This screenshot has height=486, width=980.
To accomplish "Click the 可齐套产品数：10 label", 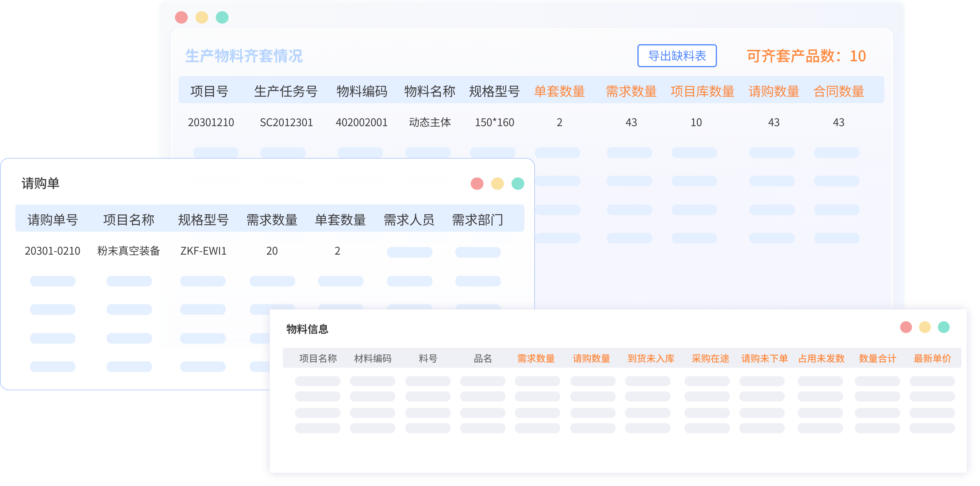I will pyautogui.click(x=806, y=56).
